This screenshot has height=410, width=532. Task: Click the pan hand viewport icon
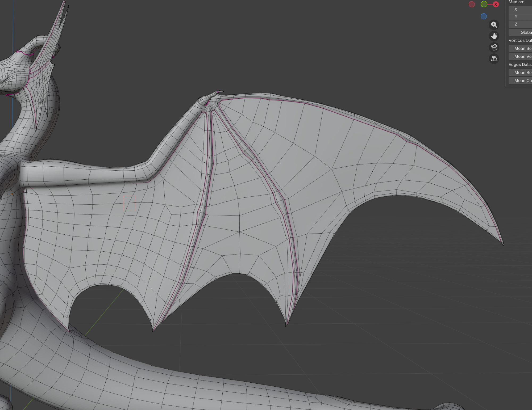click(494, 36)
